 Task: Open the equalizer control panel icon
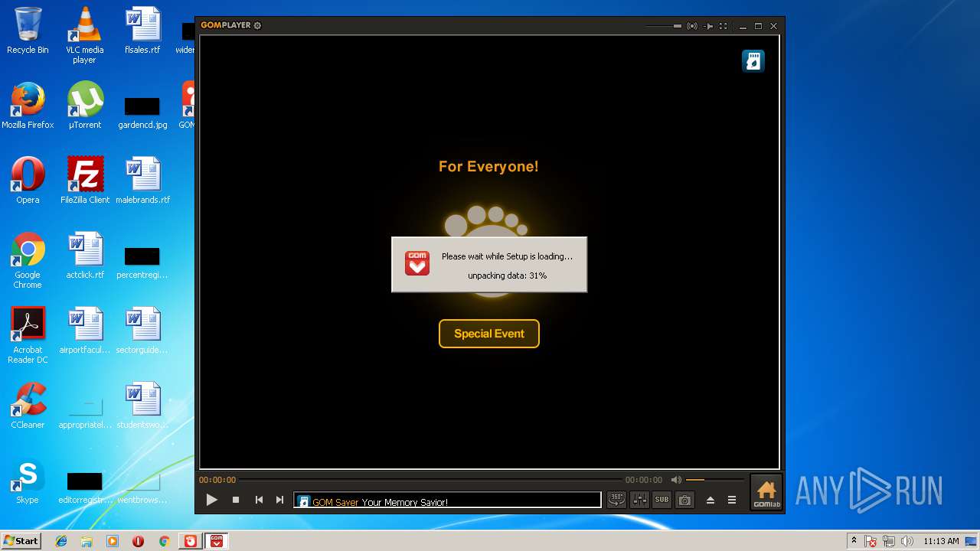click(639, 500)
